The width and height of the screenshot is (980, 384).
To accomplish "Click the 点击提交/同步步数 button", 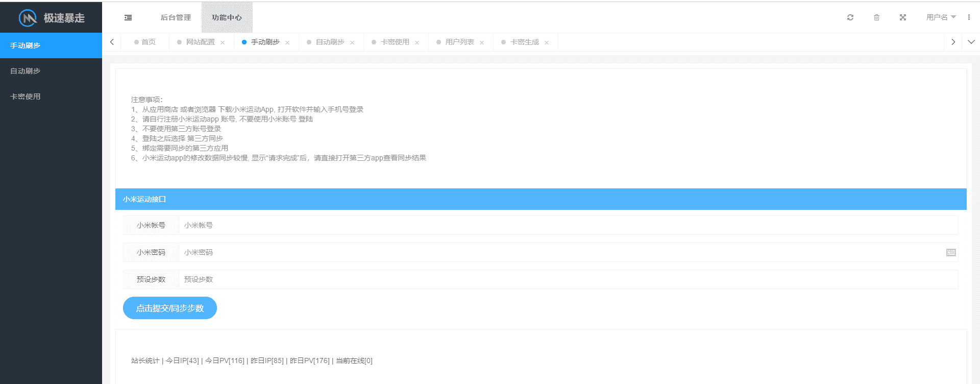I will (170, 308).
